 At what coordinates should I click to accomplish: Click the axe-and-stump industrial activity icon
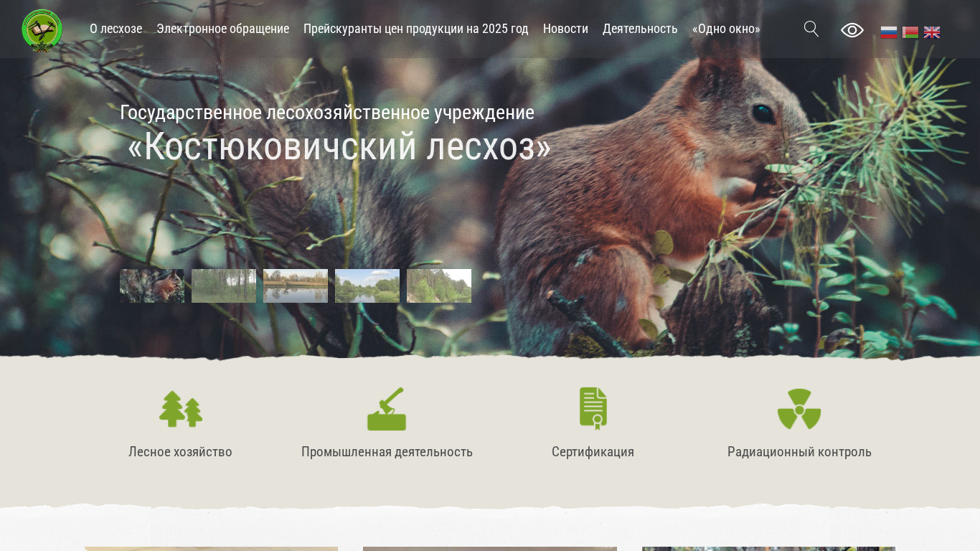click(x=387, y=409)
